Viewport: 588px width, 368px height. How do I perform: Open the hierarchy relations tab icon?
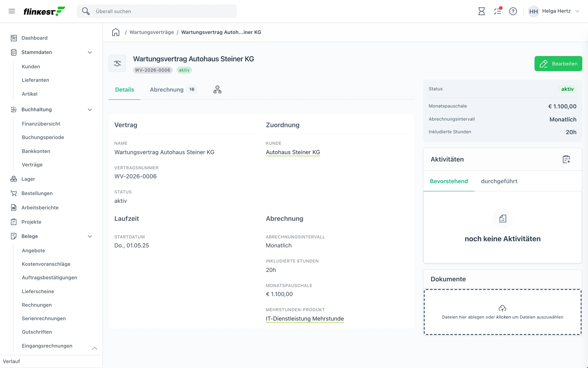click(217, 90)
